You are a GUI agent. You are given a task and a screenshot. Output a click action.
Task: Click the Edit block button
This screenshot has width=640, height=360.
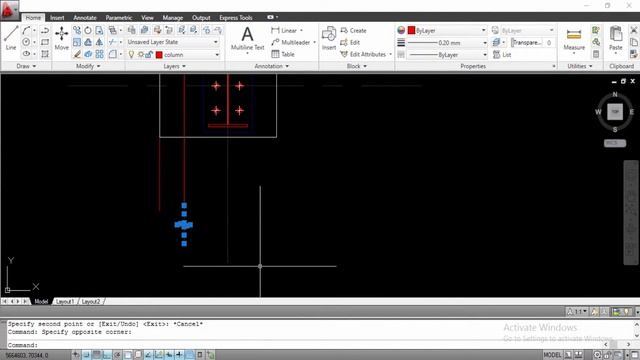(x=350, y=42)
